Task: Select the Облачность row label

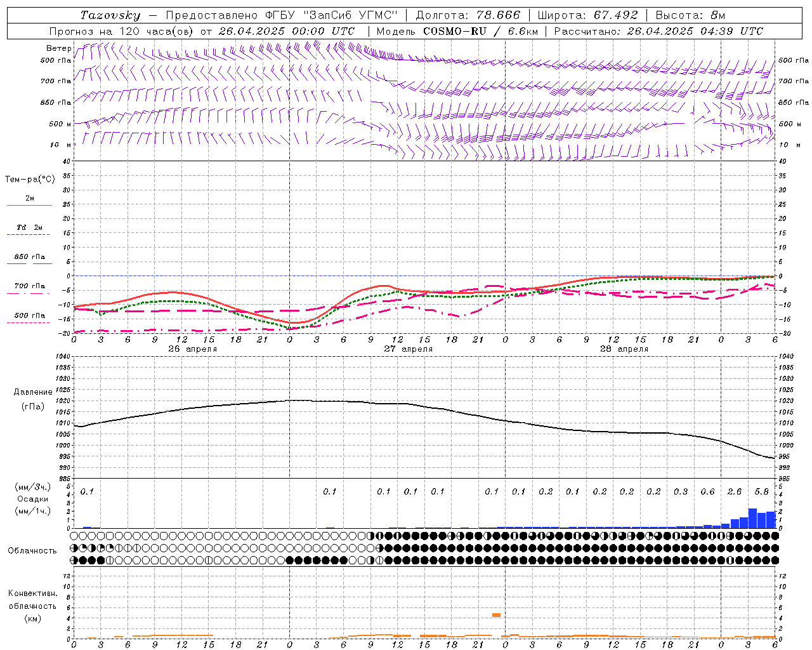Action: pyautogui.click(x=32, y=551)
